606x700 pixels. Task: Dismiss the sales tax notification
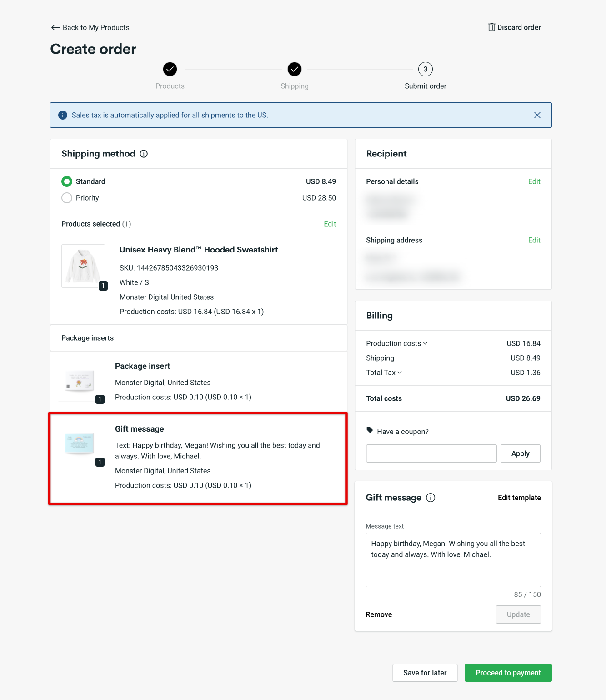click(x=537, y=115)
